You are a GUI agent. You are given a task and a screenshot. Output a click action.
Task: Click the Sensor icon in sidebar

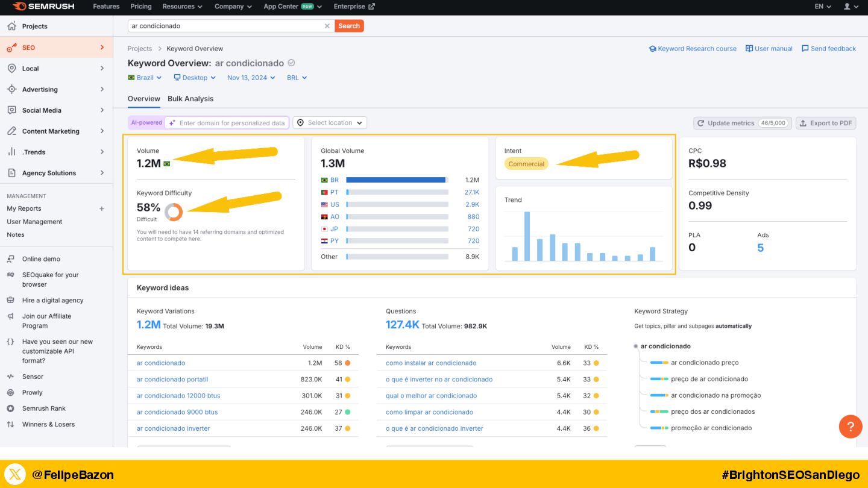click(10, 377)
